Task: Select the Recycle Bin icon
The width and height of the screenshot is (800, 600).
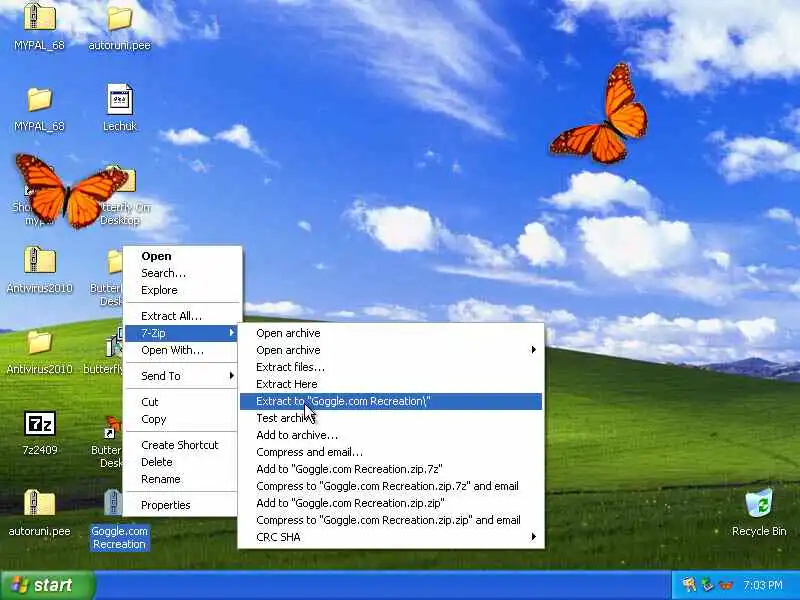Action: (x=759, y=503)
